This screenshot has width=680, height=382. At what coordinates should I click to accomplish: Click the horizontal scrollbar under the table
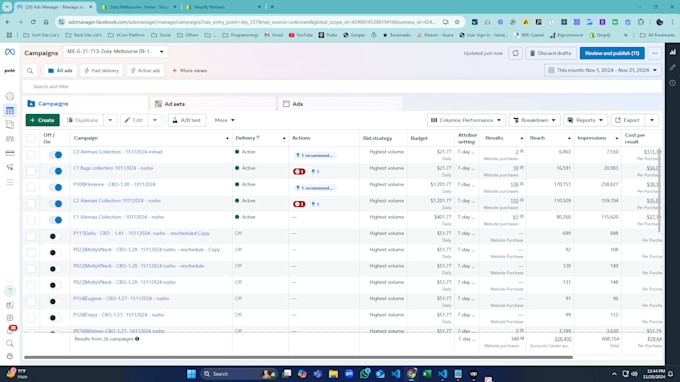pos(298,357)
